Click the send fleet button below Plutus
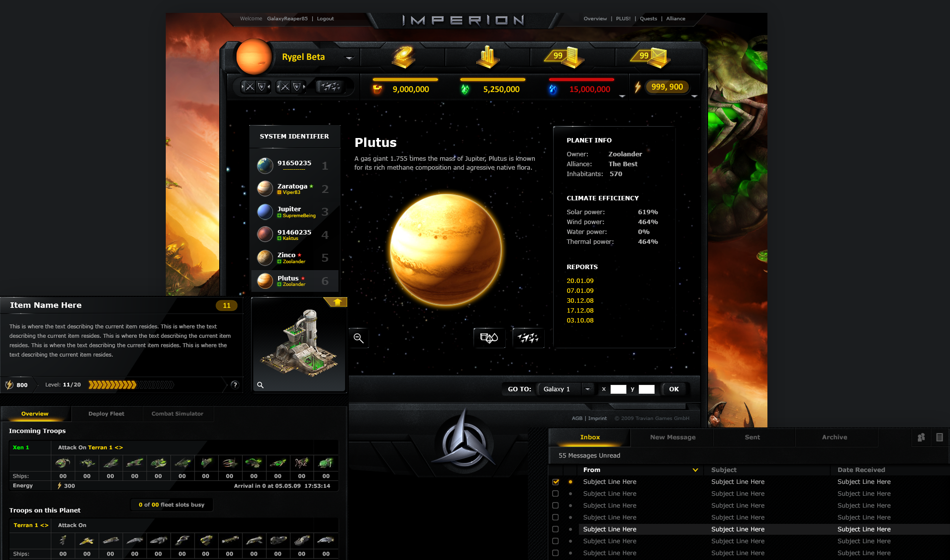The width and height of the screenshot is (950, 560). (x=489, y=338)
